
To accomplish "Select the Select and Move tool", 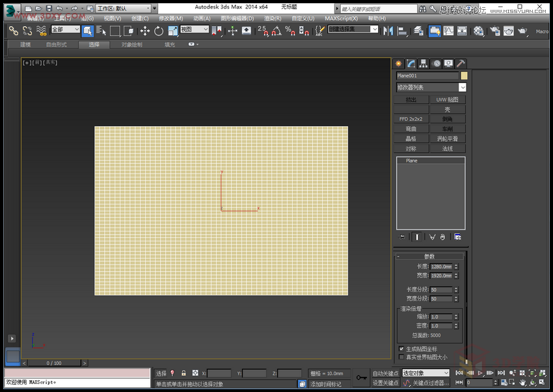I will (146, 31).
